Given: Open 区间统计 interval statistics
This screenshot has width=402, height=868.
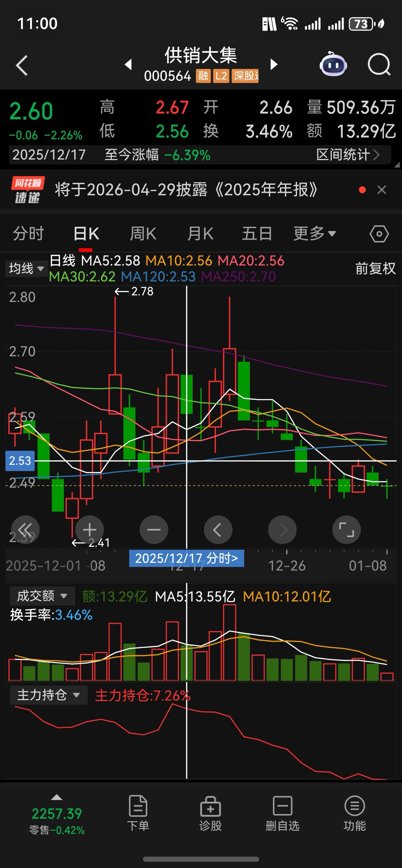Looking at the screenshot, I should point(348,155).
